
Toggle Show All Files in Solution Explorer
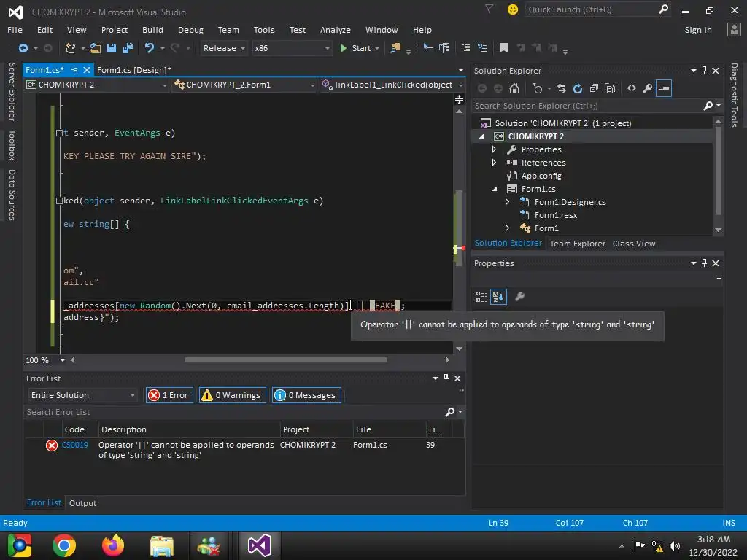610,88
